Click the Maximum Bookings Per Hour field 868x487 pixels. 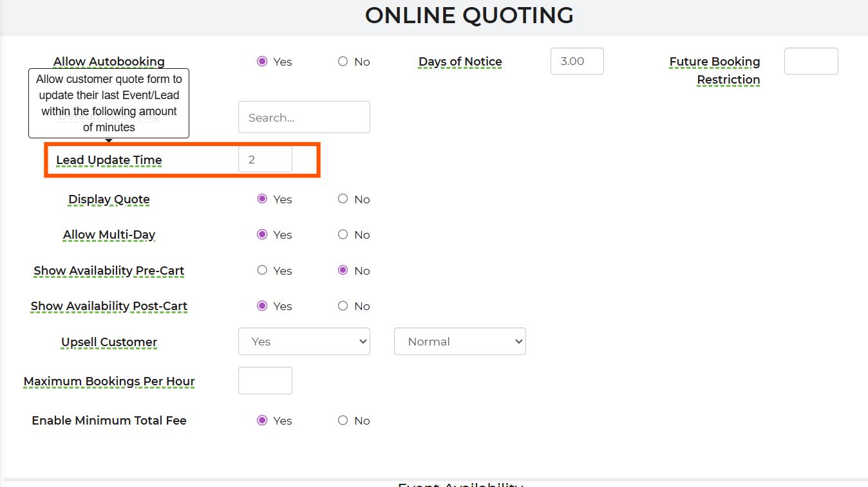coord(265,381)
